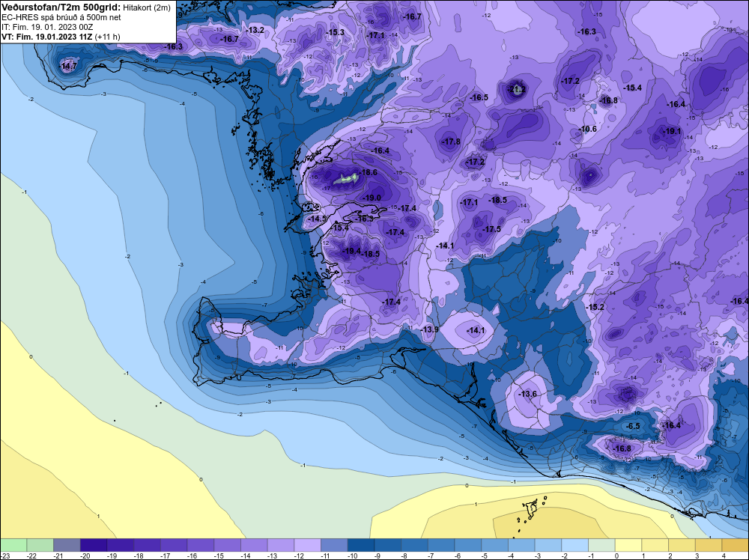Viewport: 749px width, 560px height.
Task: Select the dark blue legend swatch labeled -10
Action: point(361,545)
